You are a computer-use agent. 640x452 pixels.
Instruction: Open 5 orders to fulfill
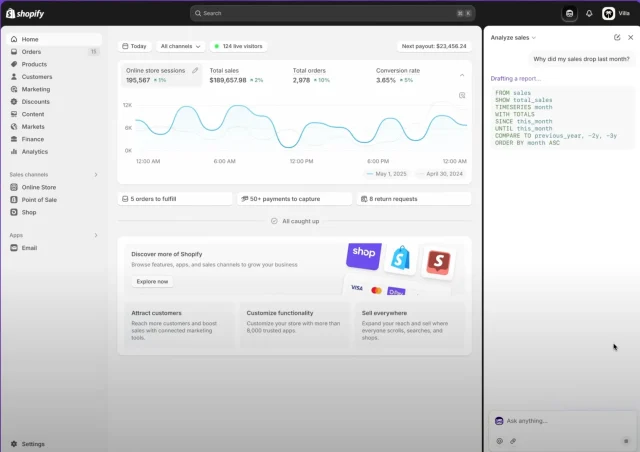[175, 199]
